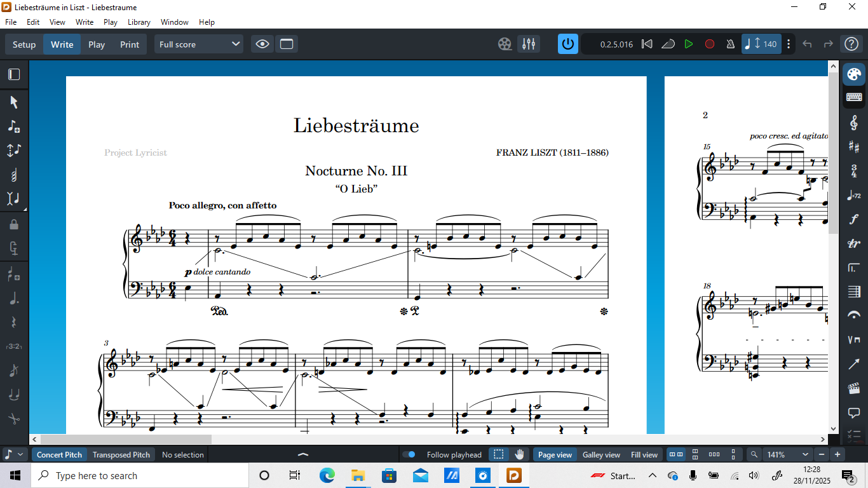Viewport: 868px width, 488px height.
Task: Open the Library menu
Action: [x=139, y=22]
